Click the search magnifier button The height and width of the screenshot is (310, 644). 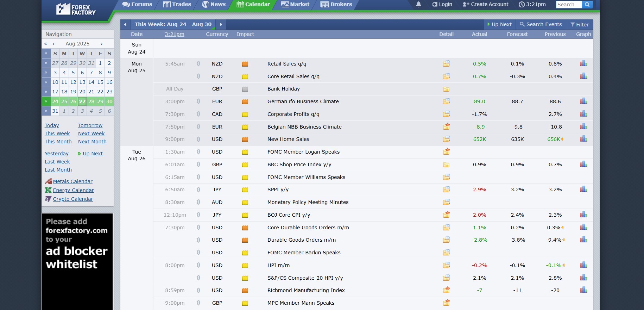pyautogui.click(x=587, y=5)
